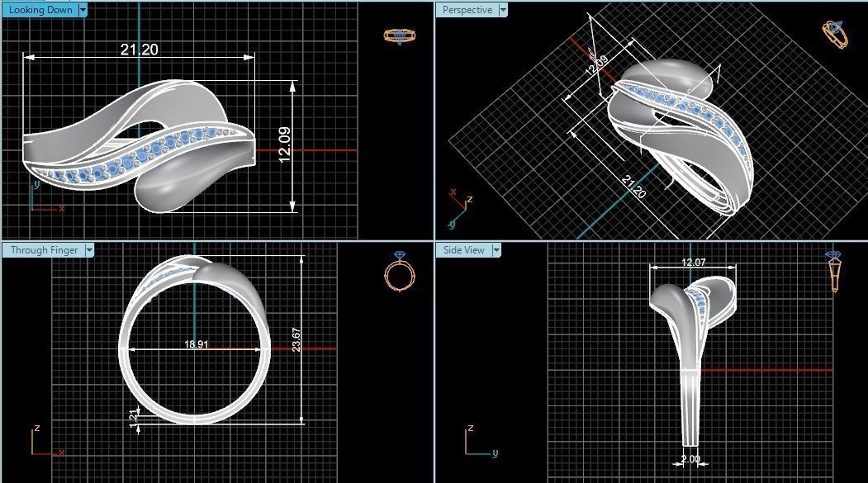This screenshot has height=483, width=868.
Task: Select the 18.91 inner diameter dimension
Action: coord(196,344)
